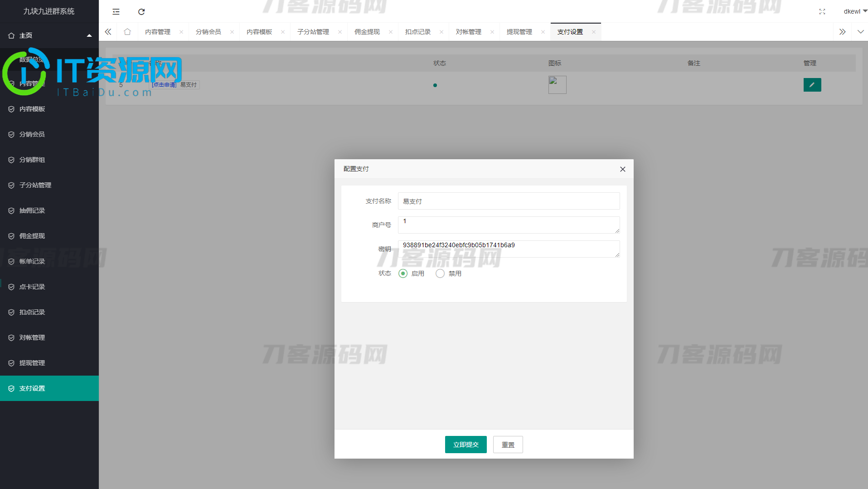Switch to the 子分站管理 tab
Viewport: 868px width, 489px height.
pos(313,32)
